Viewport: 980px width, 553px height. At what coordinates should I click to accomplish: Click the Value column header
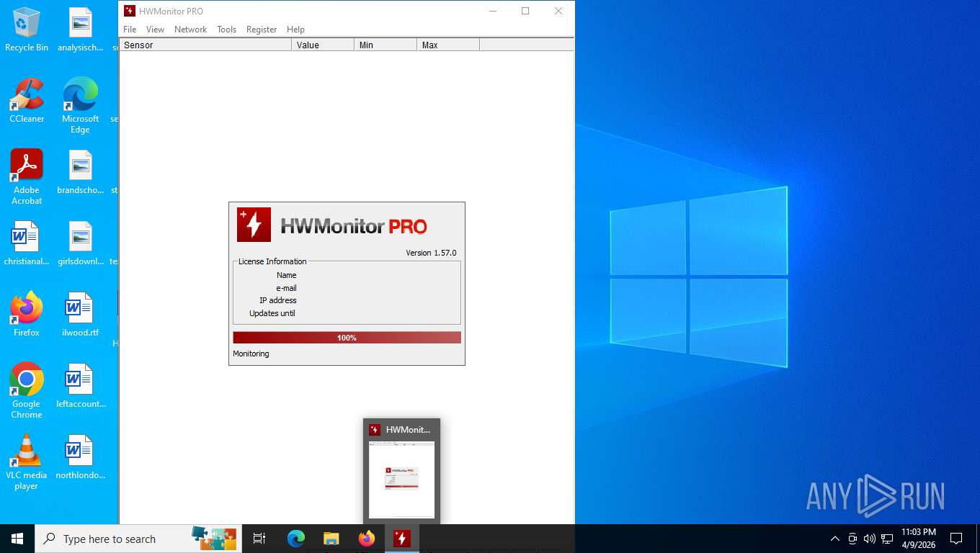point(323,45)
